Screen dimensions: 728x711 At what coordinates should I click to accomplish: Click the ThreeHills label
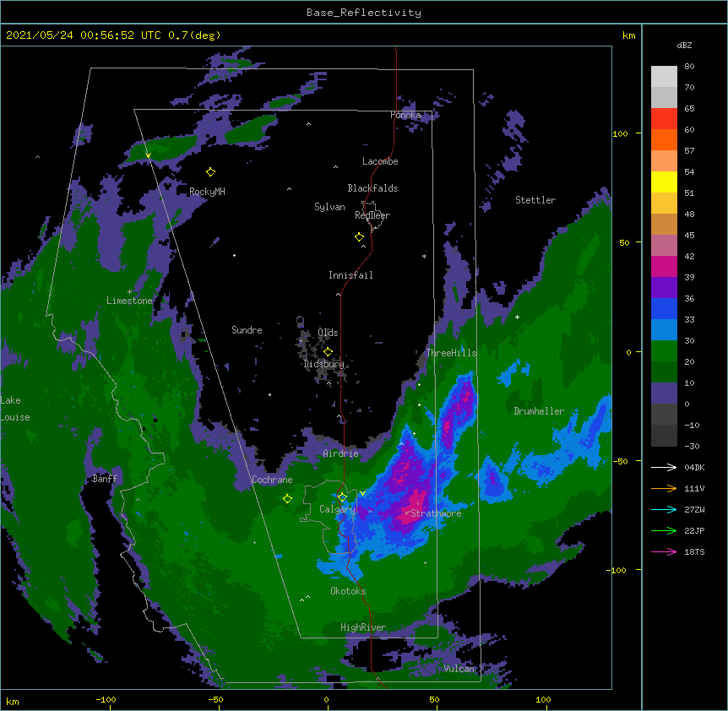coord(451,353)
